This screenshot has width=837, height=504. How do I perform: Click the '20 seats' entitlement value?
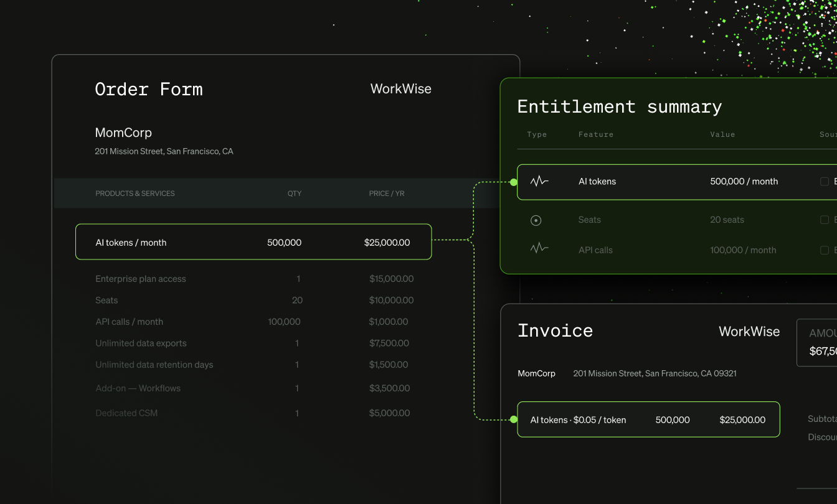click(727, 220)
